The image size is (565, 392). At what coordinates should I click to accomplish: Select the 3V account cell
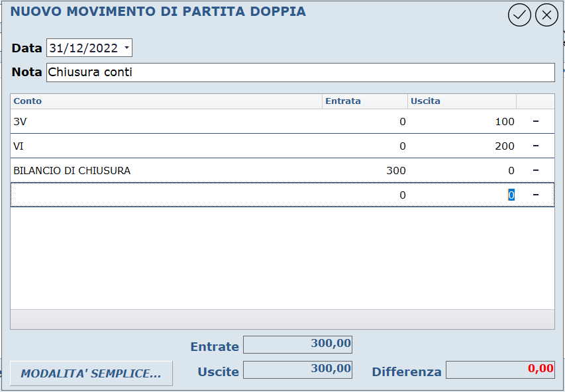pos(166,121)
